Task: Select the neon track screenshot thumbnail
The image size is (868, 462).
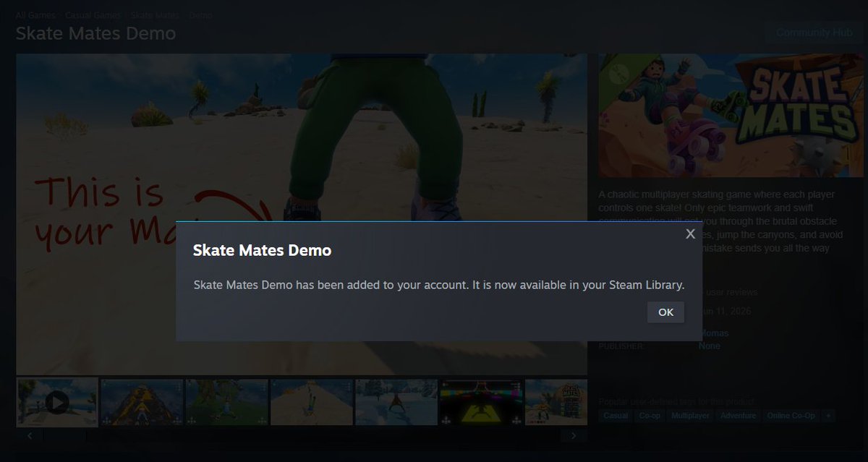Action: point(480,402)
